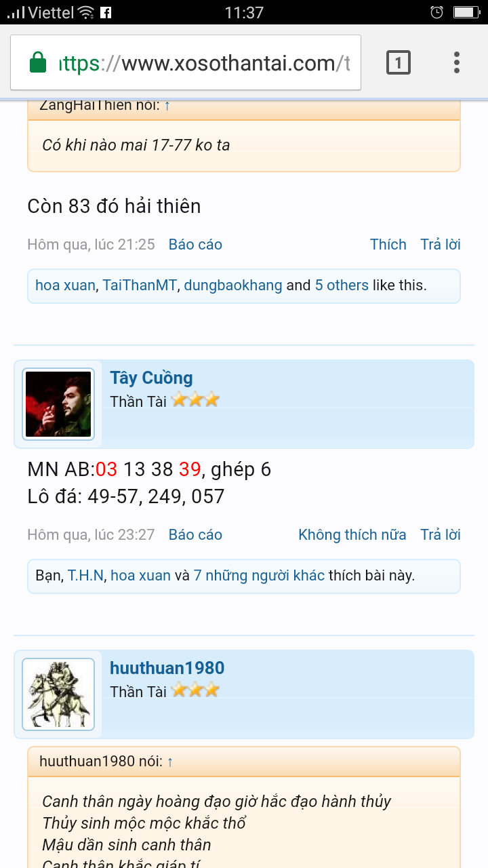
Task: Open the browser three-dot menu
Action: (457, 62)
